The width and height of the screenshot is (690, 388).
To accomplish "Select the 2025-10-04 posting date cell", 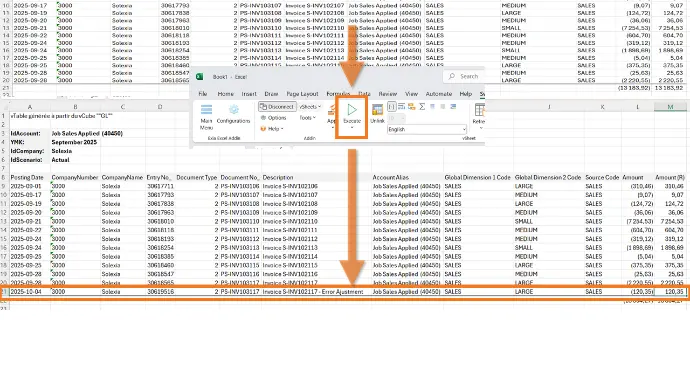I will pos(30,292).
